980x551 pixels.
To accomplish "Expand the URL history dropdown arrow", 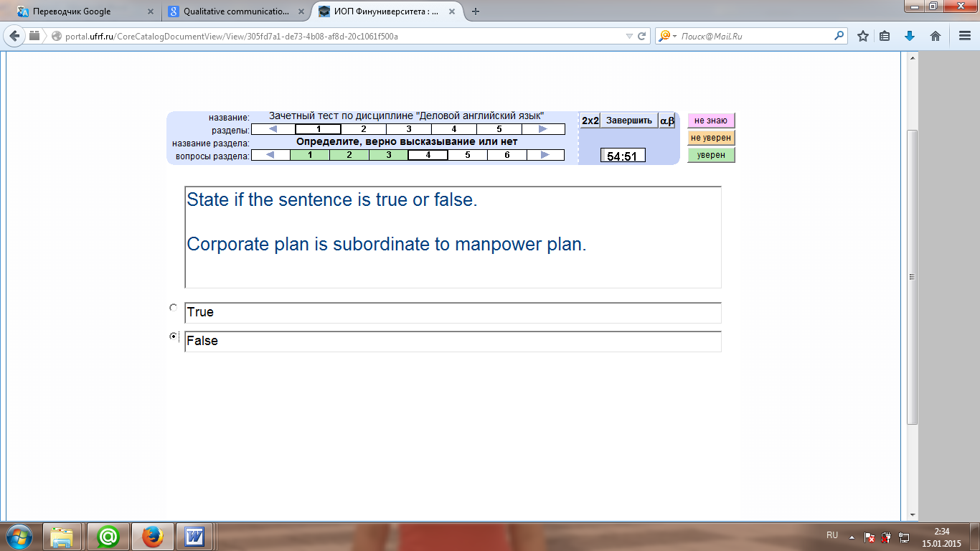I will pyautogui.click(x=629, y=36).
